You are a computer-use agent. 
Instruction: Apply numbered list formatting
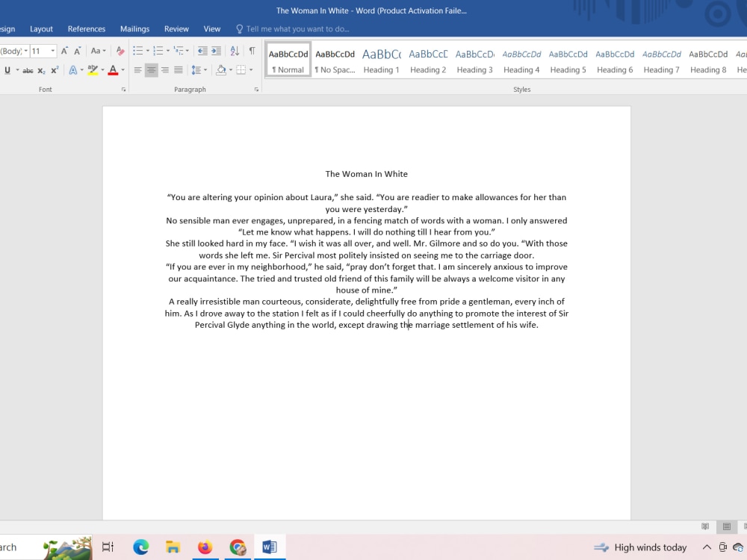158,51
